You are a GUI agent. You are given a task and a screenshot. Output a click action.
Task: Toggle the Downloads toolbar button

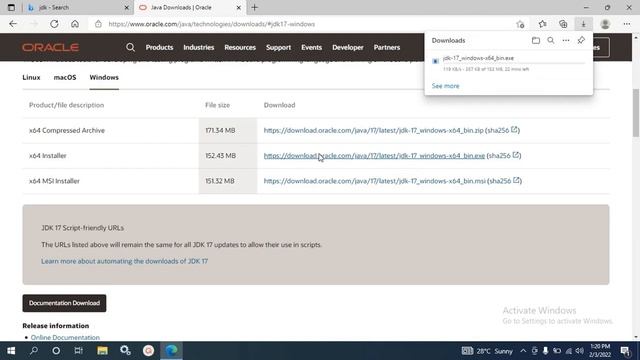[583, 24]
